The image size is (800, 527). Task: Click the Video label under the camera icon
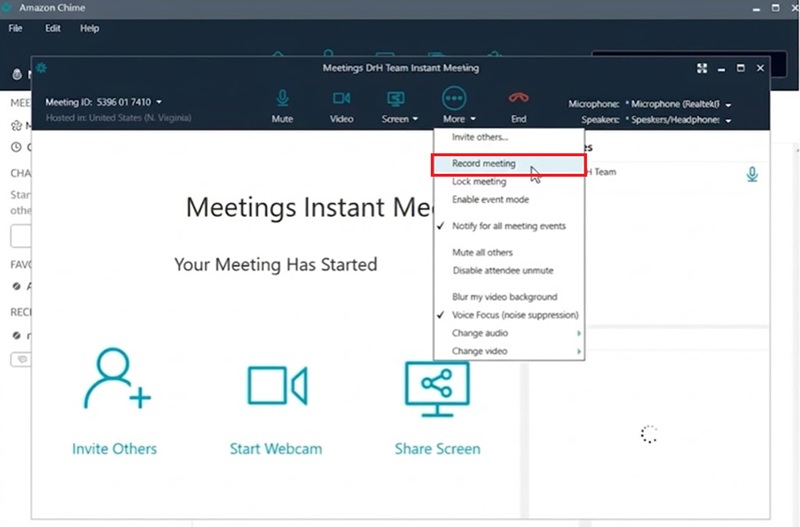341,119
